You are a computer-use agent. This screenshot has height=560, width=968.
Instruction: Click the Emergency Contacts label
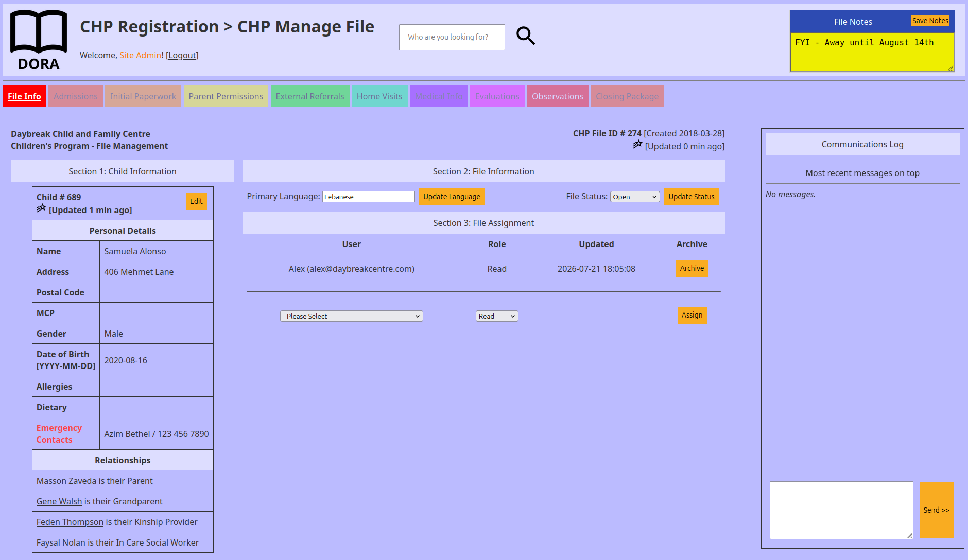click(59, 434)
